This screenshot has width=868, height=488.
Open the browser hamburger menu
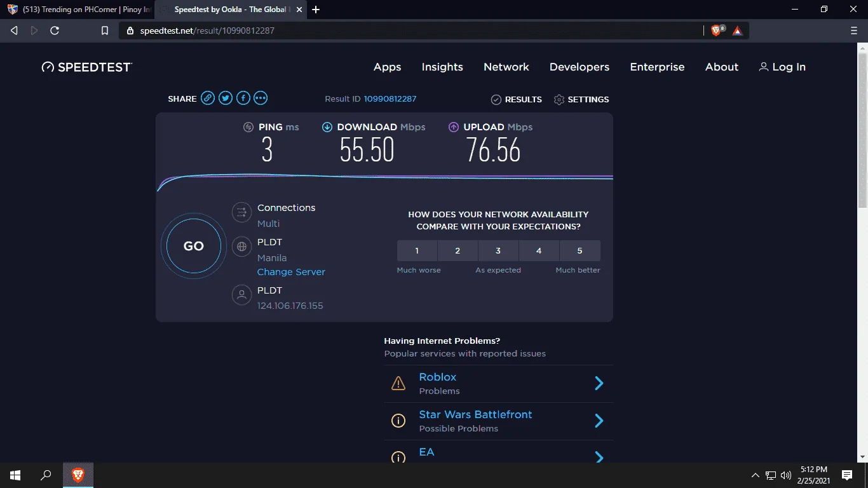click(x=854, y=30)
